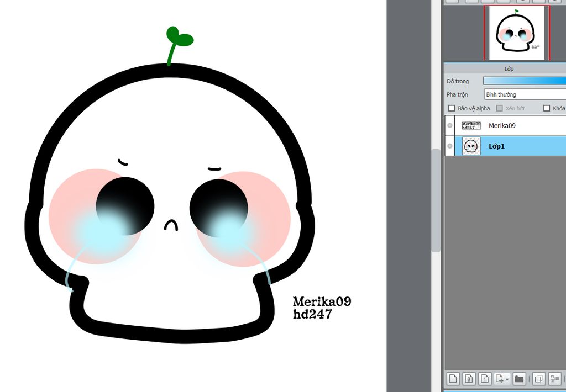Click the Lớp1 layer thumbnail

(471, 146)
